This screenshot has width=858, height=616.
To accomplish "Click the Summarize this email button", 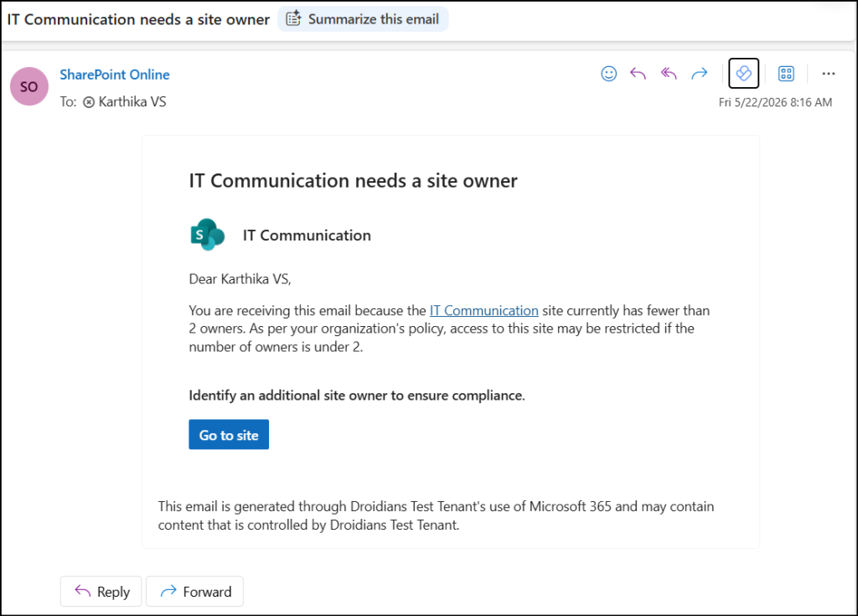I will [363, 19].
